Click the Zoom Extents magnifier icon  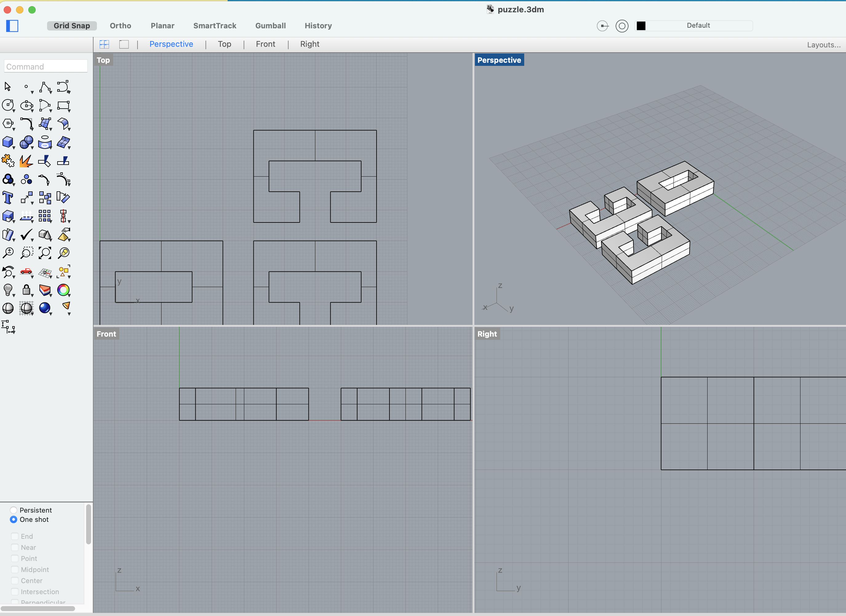(x=45, y=253)
